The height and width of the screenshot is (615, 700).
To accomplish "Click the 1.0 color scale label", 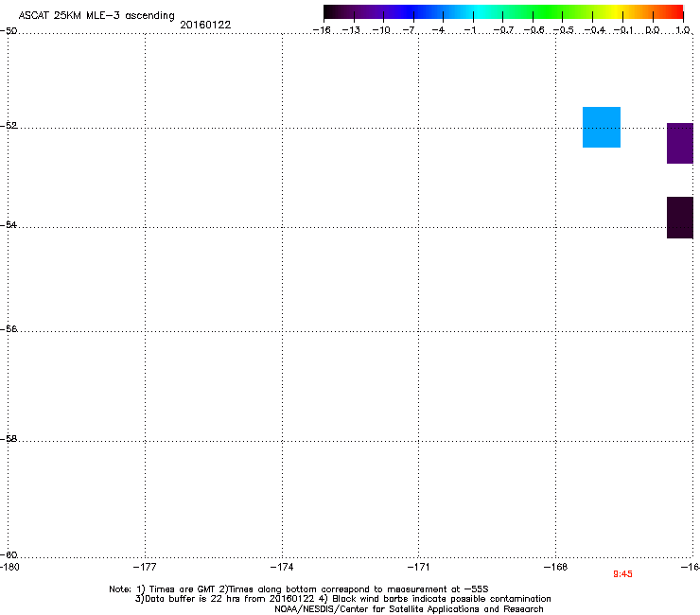I will click(x=683, y=30).
